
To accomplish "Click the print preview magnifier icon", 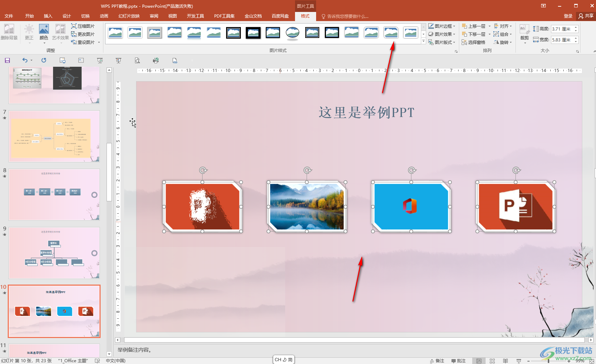I will point(137,60).
